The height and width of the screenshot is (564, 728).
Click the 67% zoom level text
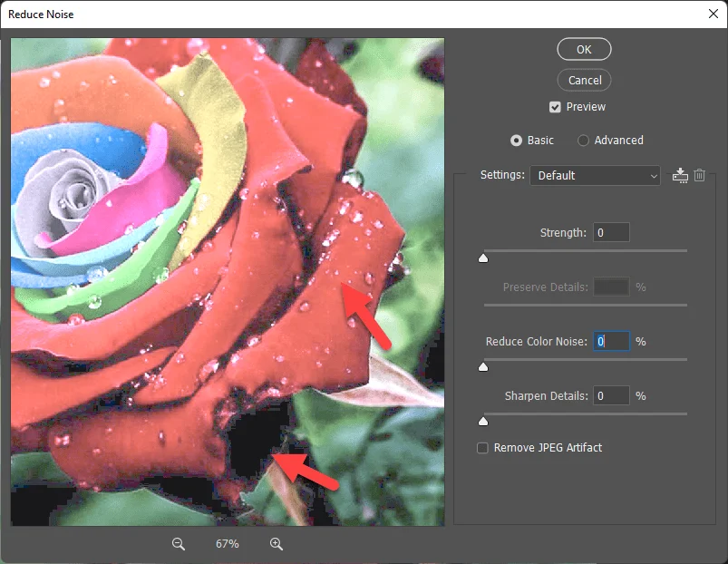click(227, 544)
